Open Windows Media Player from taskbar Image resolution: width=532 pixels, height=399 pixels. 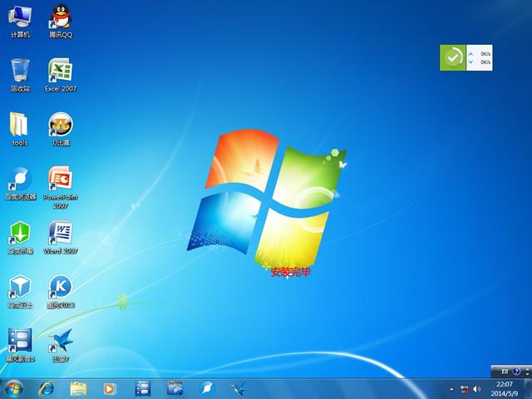point(110,389)
